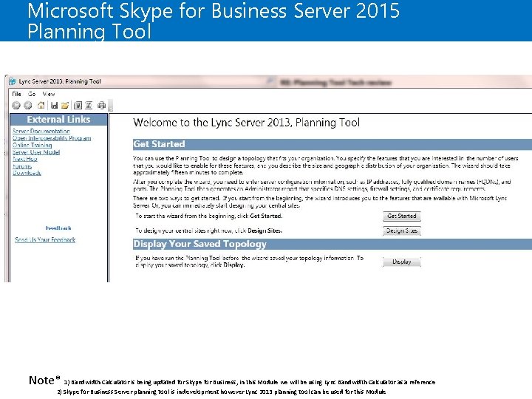This screenshot has height=399, width=532.
Task: Visit the Online Training link
Action: (x=33, y=146)
